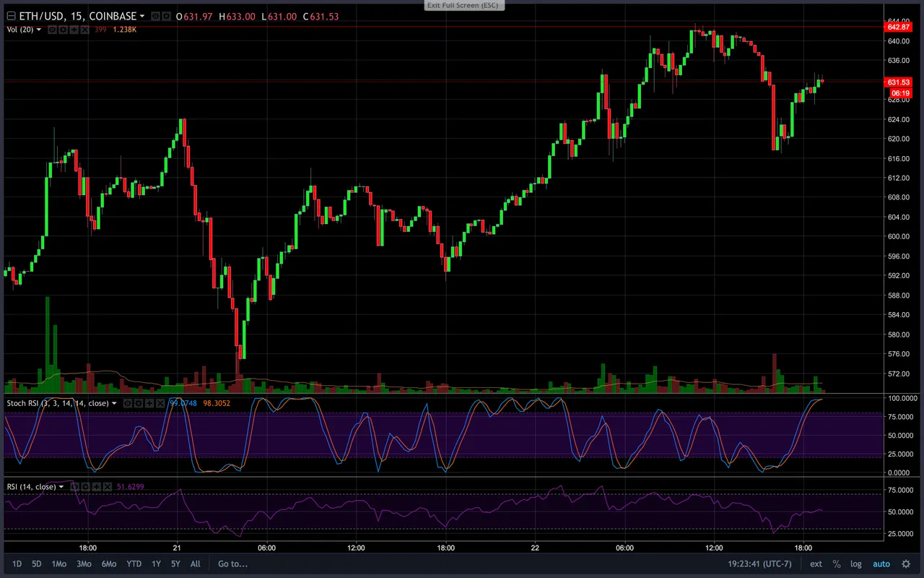Click the 631.53 current price label
This screenshot has width=924, height=578.
pyautogui.click(x=898, y=82)
